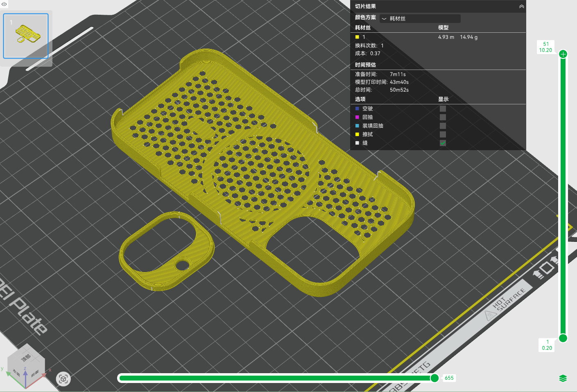Click the 14.94 g filament weight value

468,37
